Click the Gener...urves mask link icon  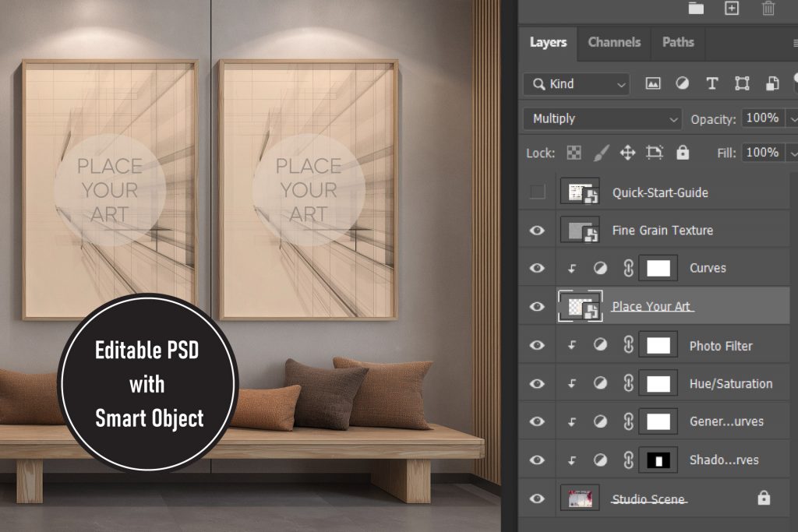click(629, 421)
